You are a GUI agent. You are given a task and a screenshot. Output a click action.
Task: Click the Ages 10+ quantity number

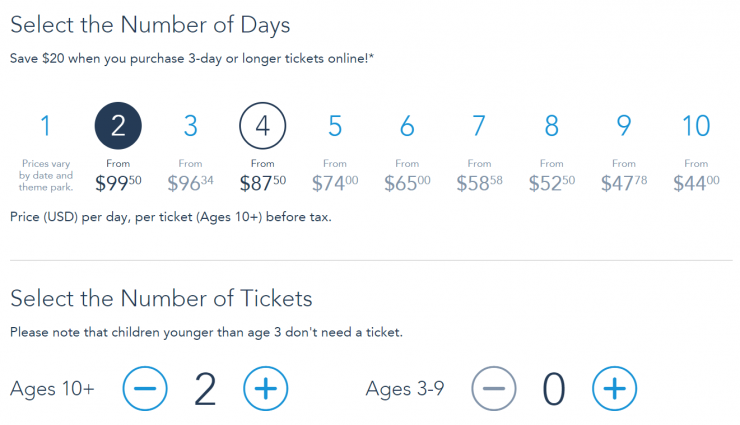coord(205,389)
